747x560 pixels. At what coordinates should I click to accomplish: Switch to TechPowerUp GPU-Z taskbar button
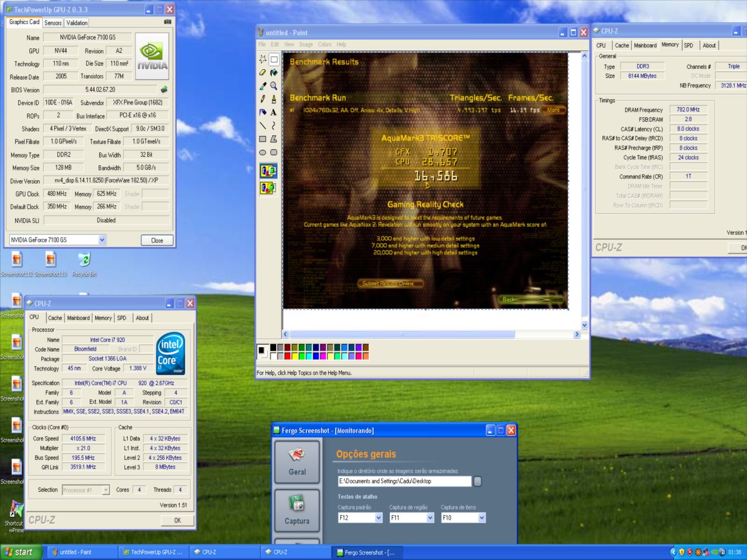153,552
